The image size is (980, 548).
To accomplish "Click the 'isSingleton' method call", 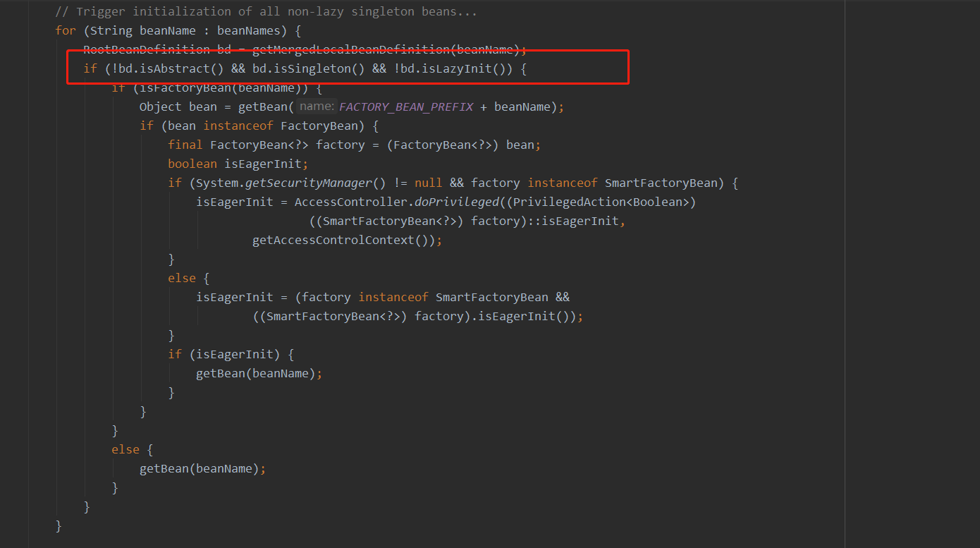I will point(312,68).
